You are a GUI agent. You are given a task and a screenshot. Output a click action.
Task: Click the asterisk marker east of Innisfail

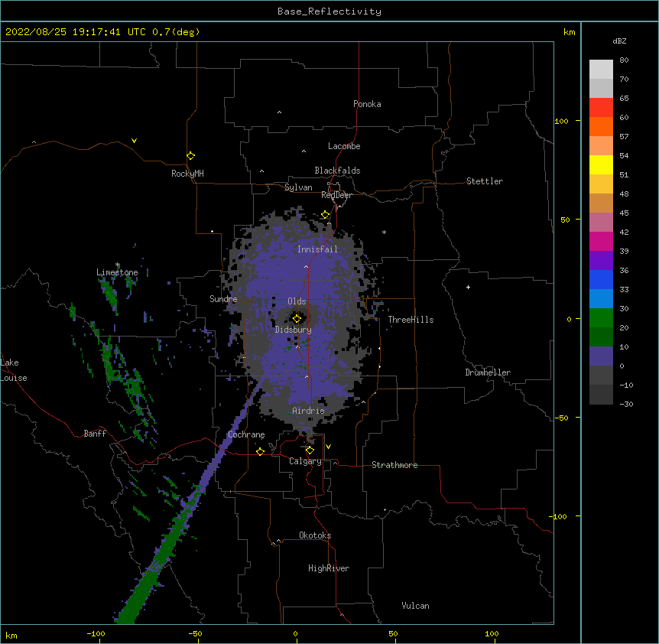coord(384,232)
